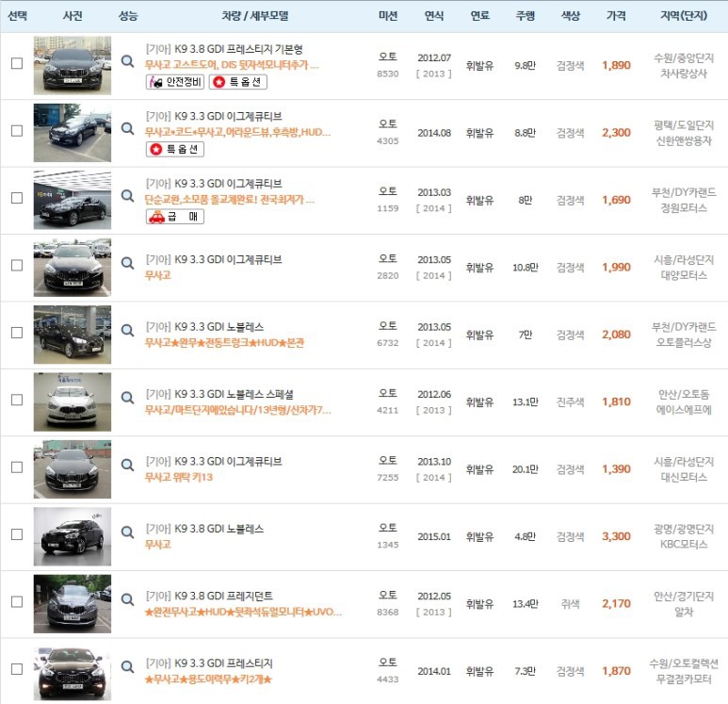Open K9 3.8 GDI 노블레스 listing
Screen dimensions: 728x704
(x=204, y=529)
